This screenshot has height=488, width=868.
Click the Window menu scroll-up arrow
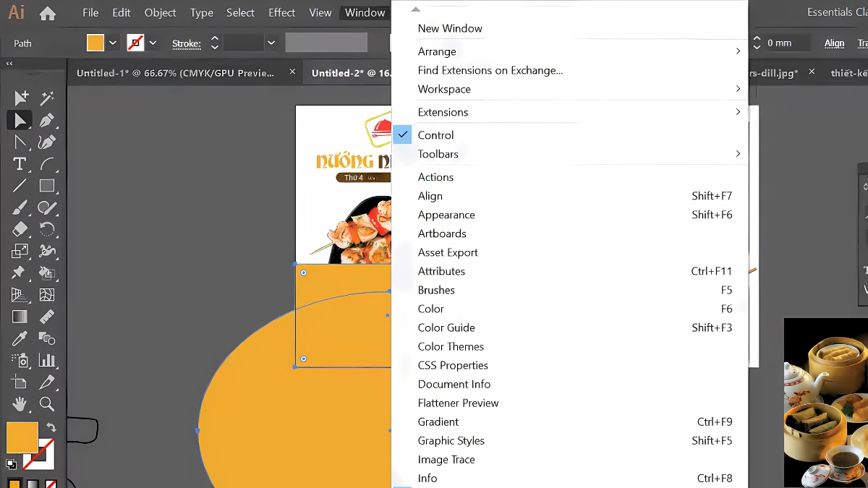415,9
